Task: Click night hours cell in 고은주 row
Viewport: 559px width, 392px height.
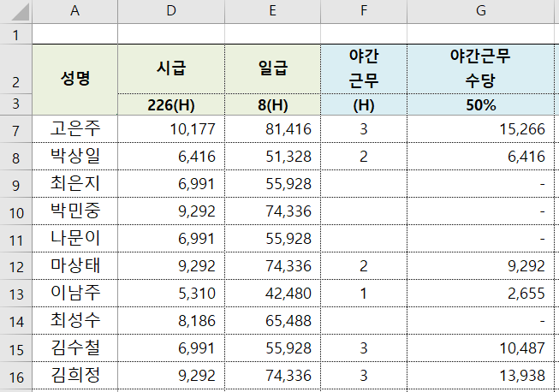Action: coord(364,129)
